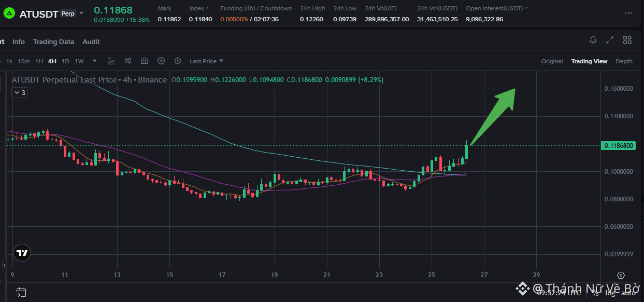
Task: Select the 15m interval
Action: pyautogui.click(x=24, y=61)
